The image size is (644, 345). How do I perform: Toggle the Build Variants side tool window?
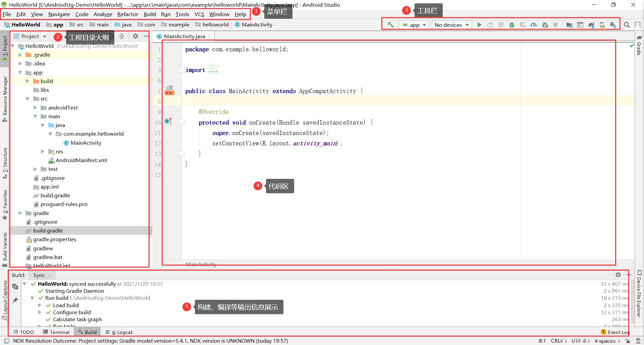(5, 250)
